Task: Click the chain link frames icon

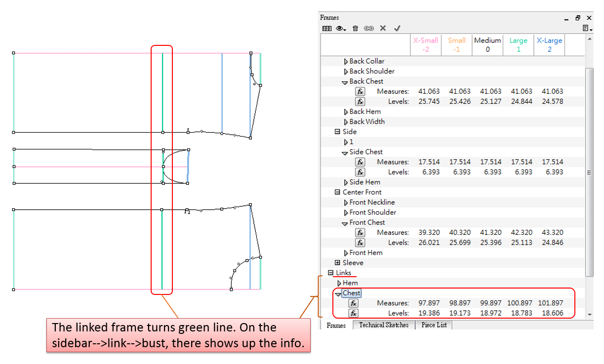Action: pyautogui.click(x=369, y=29)
